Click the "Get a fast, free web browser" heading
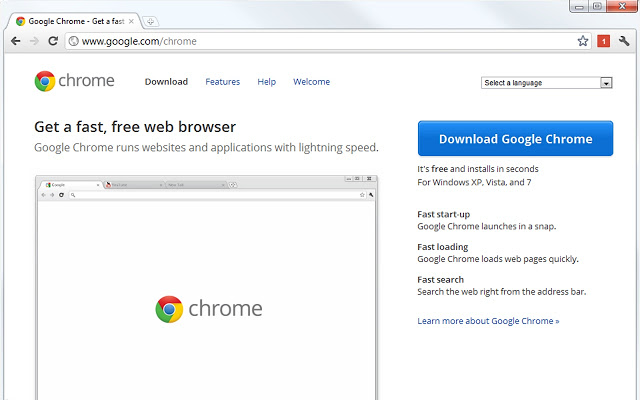The image size is (640, 400). point(135,127)
